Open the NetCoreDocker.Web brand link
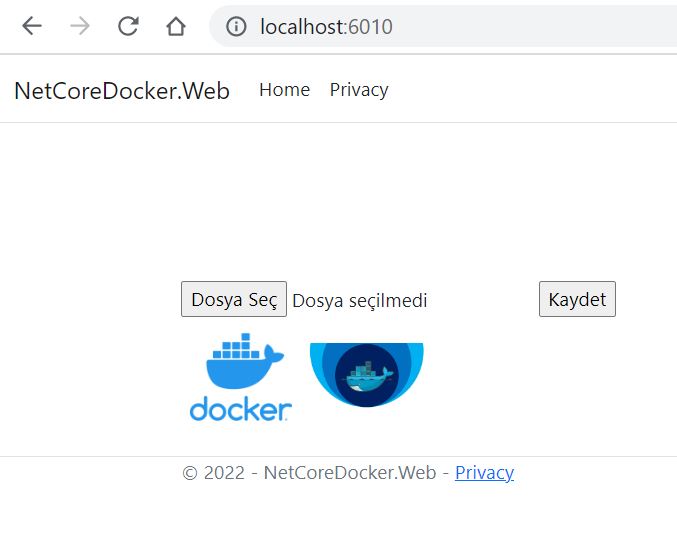This screenshot has height=554, width=677. click(x=121, y=91)
